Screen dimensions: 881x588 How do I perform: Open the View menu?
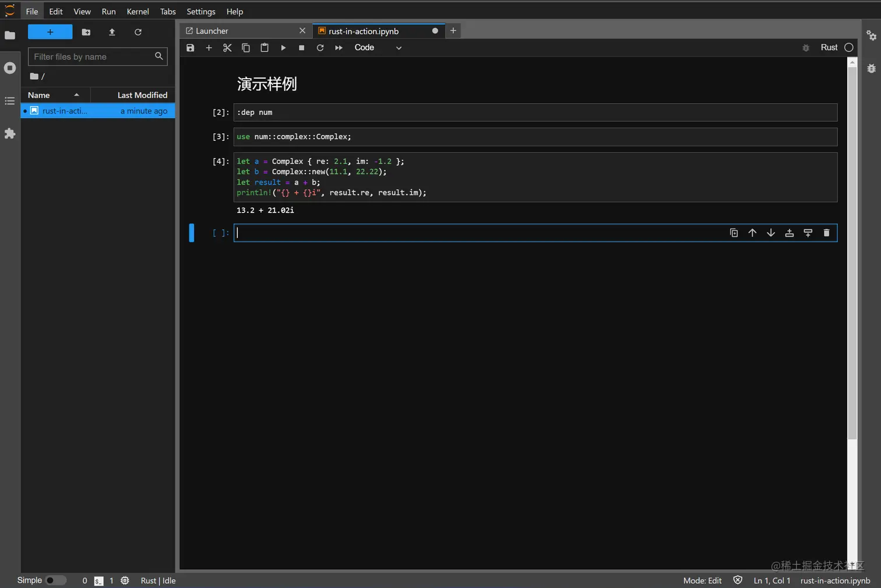[x=82, y=12]
